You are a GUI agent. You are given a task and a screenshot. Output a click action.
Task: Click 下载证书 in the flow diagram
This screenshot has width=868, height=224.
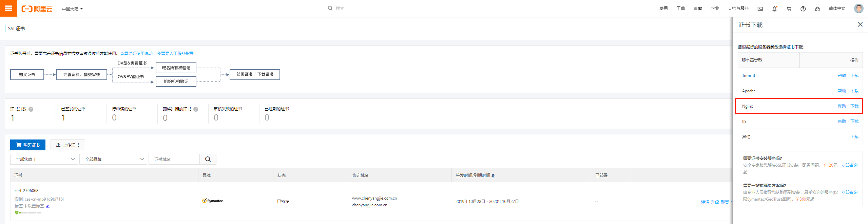(x=265, y=74)
